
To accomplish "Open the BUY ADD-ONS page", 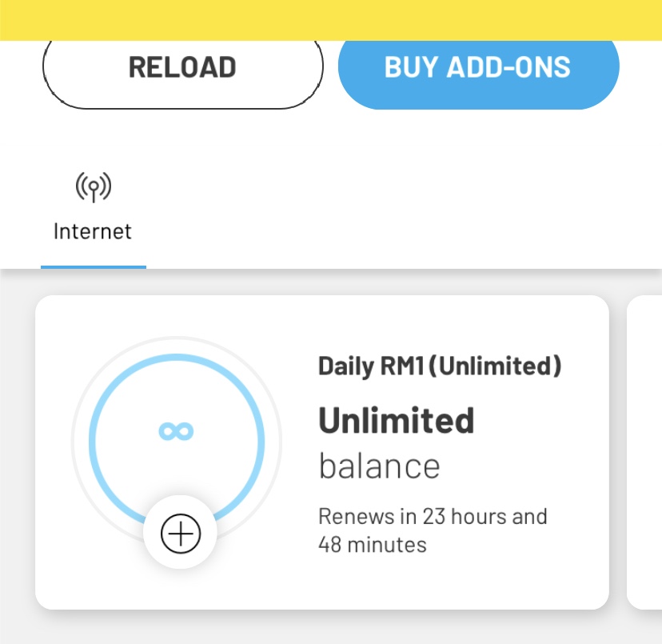I will coord(478,71).
